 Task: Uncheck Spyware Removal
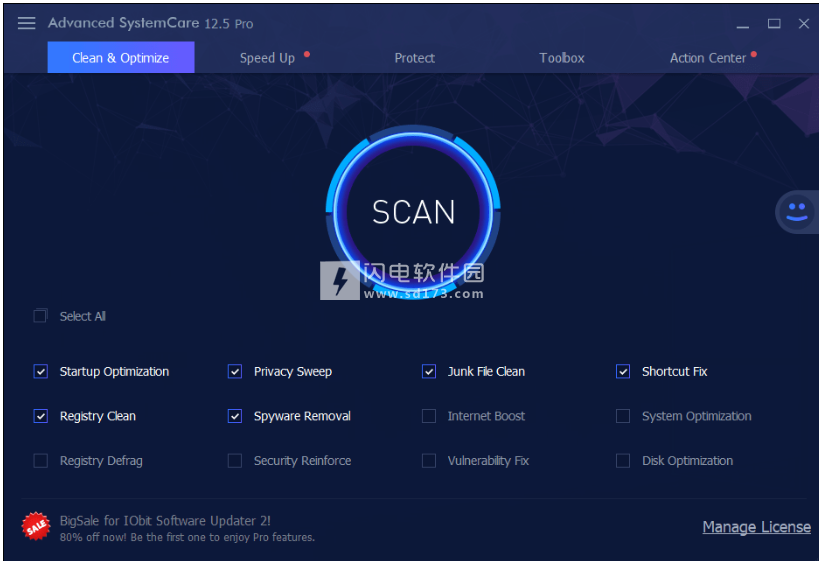[235, 416]
